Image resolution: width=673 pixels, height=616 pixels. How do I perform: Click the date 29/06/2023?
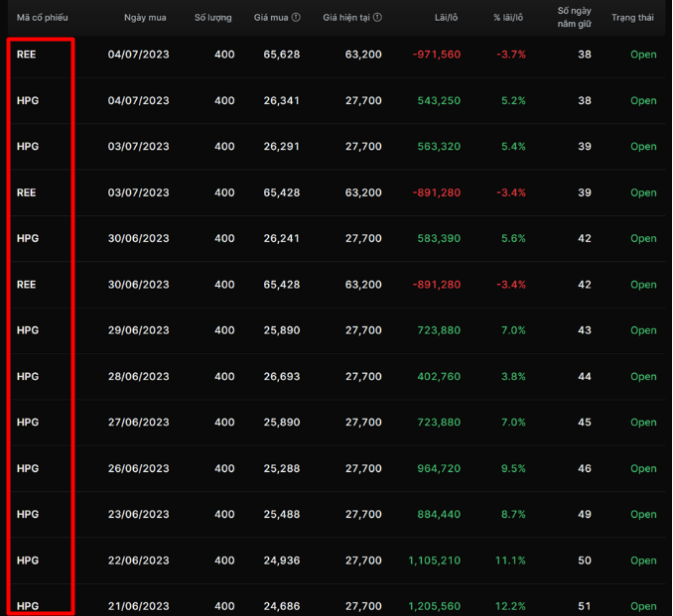tap(139, 330)
